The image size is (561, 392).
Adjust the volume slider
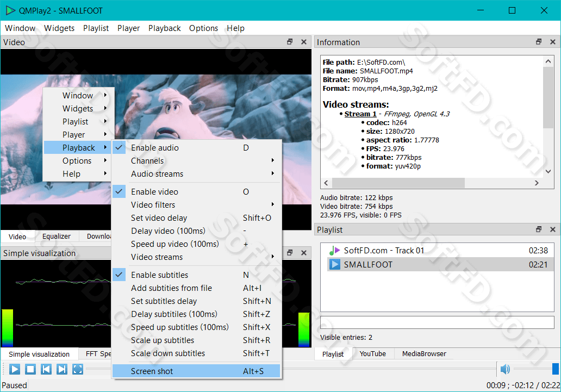coord(536,369)
